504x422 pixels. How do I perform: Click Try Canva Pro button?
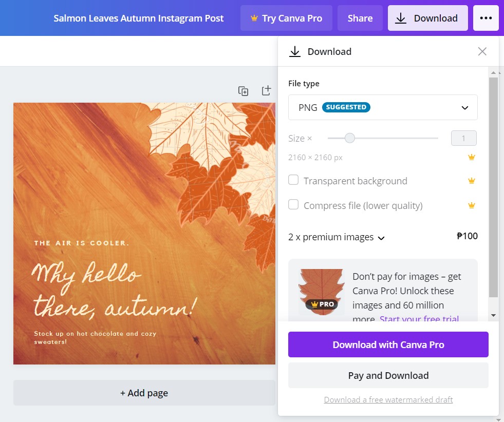point(286,18)
